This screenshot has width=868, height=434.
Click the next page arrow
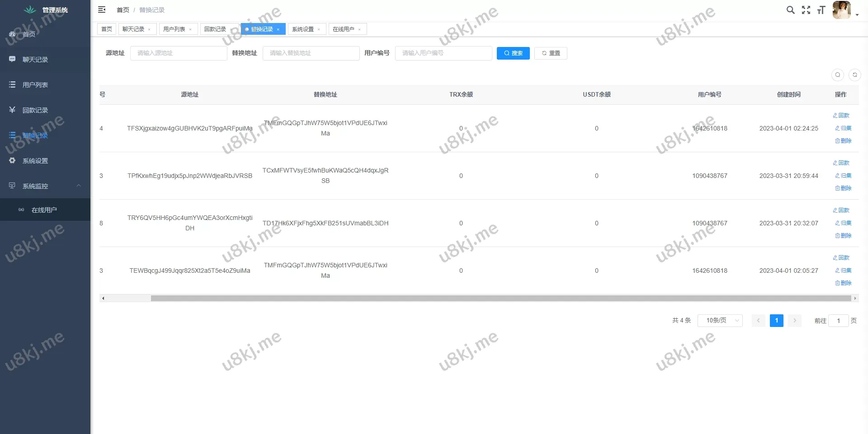tap(794, 321)
